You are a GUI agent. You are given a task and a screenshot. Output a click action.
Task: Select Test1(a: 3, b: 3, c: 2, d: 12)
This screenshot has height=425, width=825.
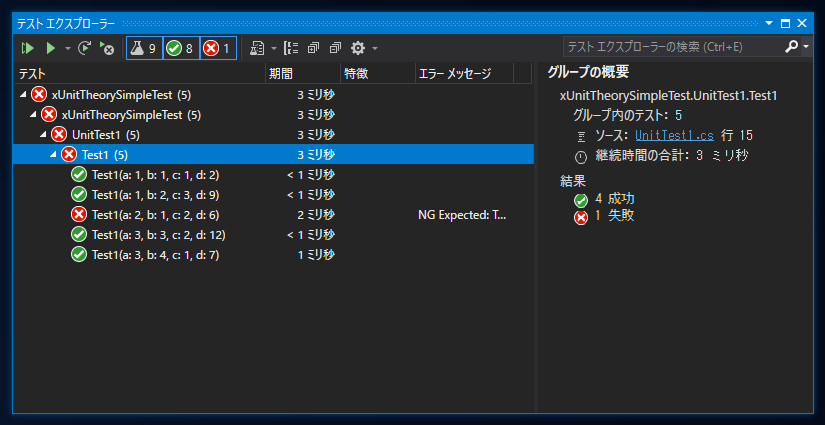tap(274, 235)
